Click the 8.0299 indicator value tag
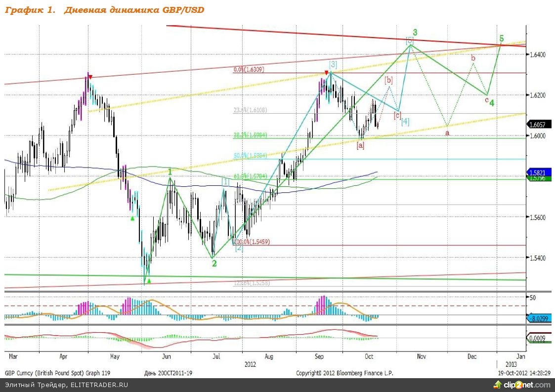The width and height of the screenshot is (555, 392). (538, 318)
